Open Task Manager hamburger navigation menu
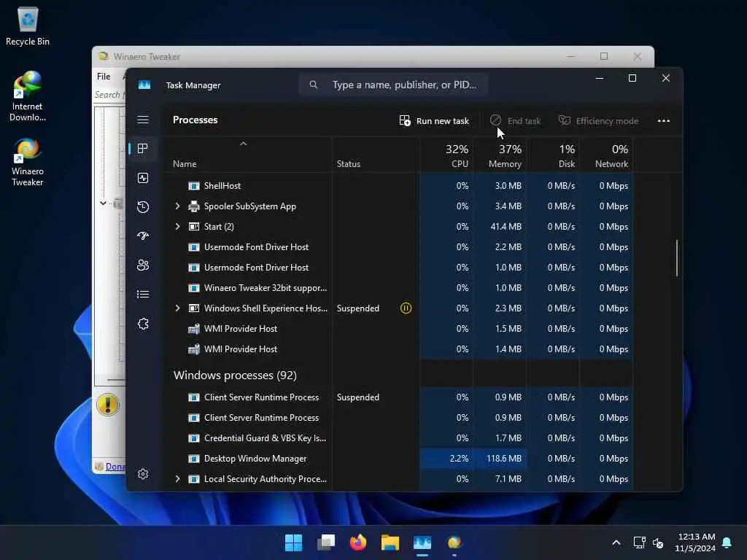The image size is (747, 560). coord(143,120)
